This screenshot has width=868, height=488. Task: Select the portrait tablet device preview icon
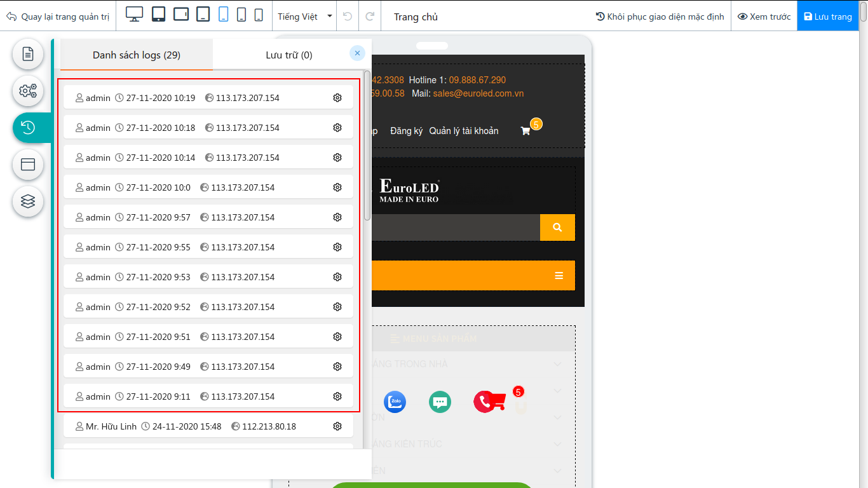[159, 15]
